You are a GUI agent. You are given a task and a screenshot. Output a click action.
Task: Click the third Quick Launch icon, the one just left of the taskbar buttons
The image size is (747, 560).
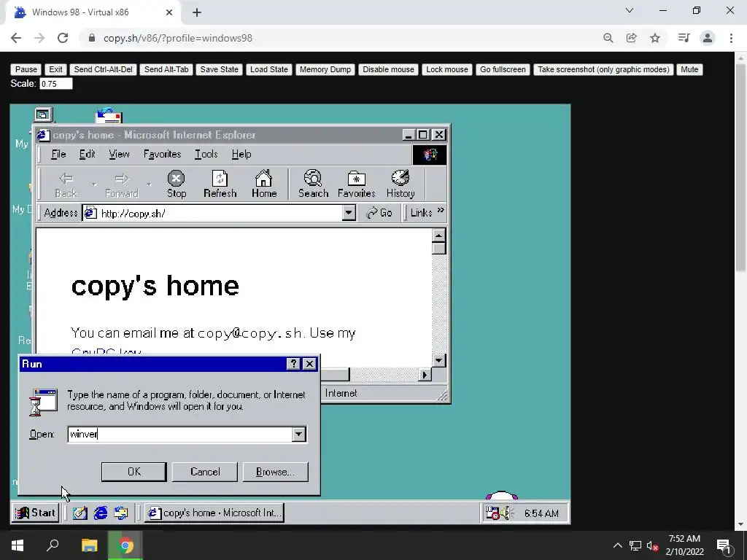(121, 513)
